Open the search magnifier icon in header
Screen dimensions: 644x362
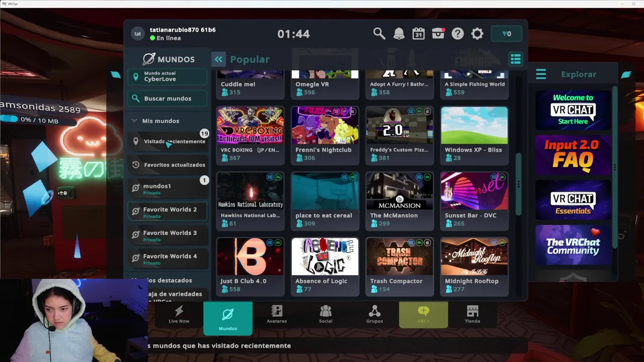coord(379,34)
